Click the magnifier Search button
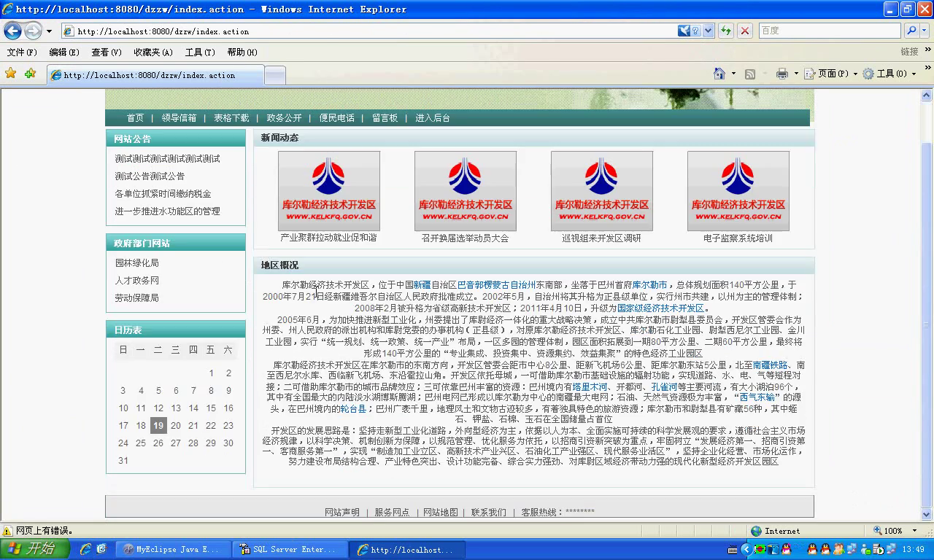The image size is (934, 560). click(910, 31)
